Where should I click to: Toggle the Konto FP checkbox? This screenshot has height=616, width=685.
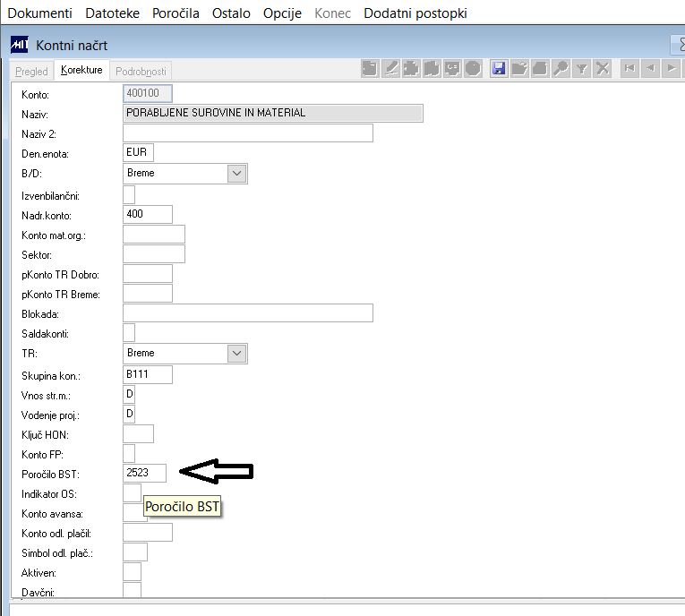tap(129, 453)
